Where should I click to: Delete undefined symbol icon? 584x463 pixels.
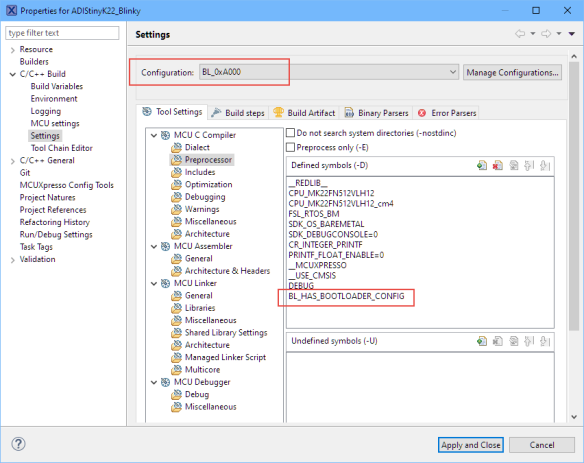click(498, 341)
